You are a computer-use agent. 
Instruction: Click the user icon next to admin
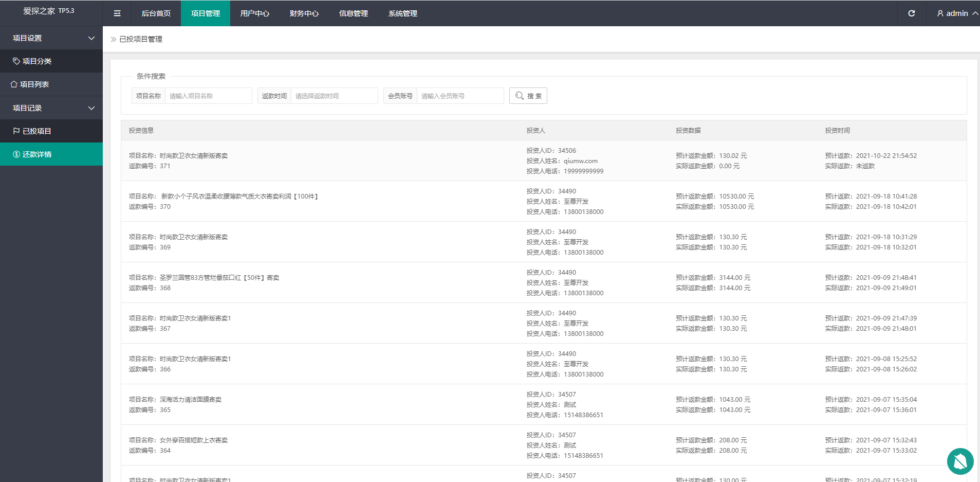pos(940,13)
